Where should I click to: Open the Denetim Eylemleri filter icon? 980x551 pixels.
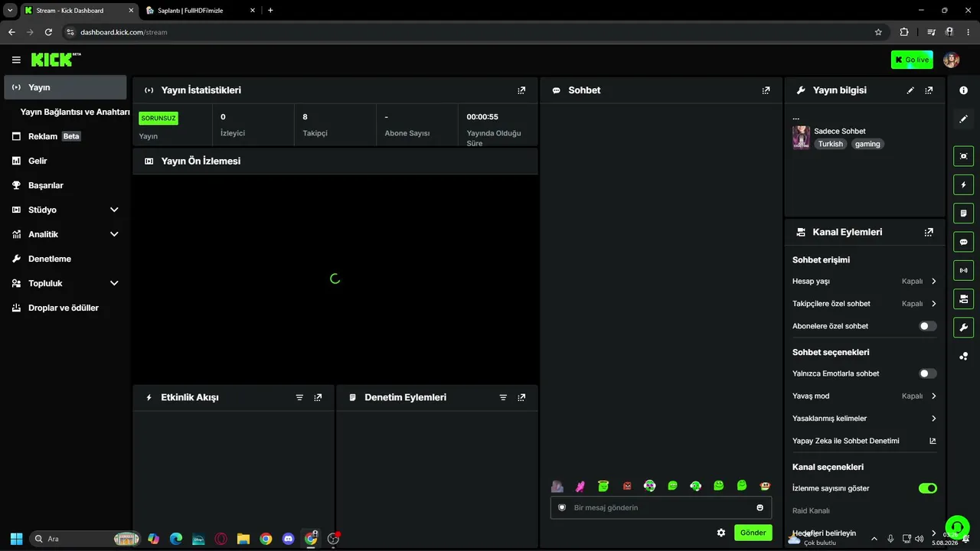[x=503, y=397]
